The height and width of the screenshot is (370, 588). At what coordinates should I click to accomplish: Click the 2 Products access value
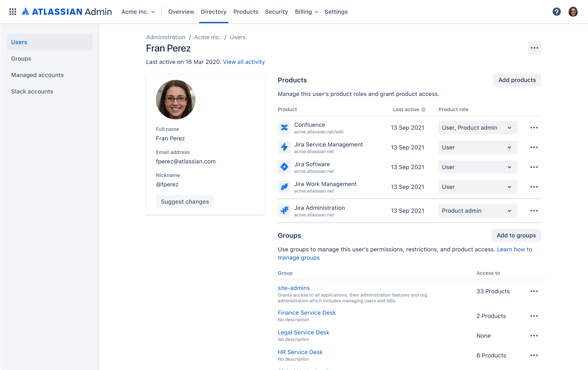(x=491, y=316)
